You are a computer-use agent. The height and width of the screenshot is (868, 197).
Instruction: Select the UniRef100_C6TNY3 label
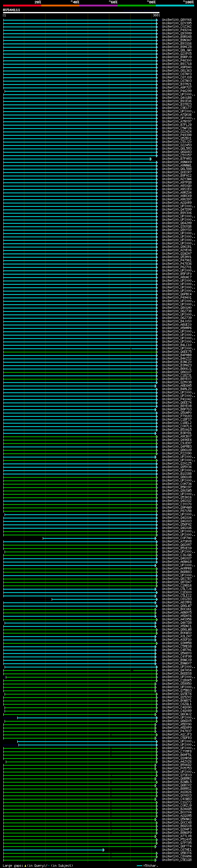point(177,74)
